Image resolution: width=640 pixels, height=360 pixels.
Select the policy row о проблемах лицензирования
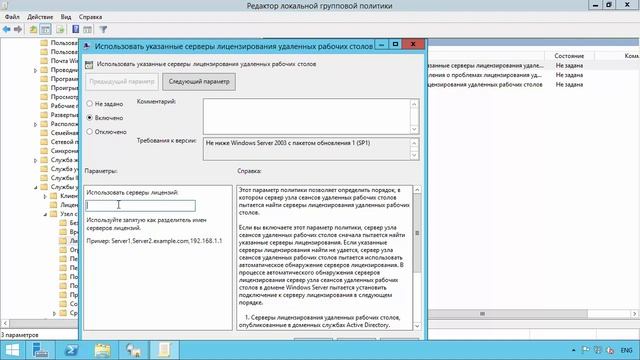click(x=486, y=75)
